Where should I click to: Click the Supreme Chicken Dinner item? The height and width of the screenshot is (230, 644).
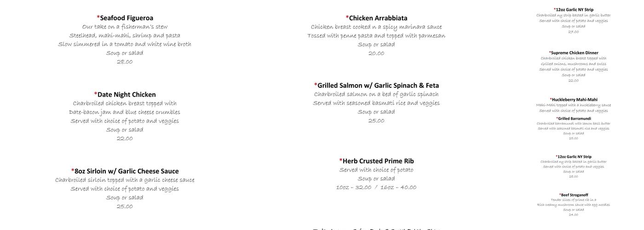pos(574,53)
